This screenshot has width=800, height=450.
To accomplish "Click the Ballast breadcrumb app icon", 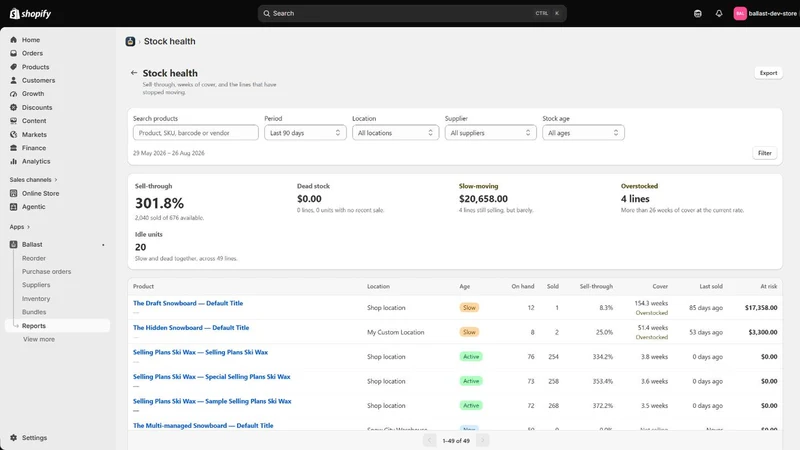I will [130, 41].
